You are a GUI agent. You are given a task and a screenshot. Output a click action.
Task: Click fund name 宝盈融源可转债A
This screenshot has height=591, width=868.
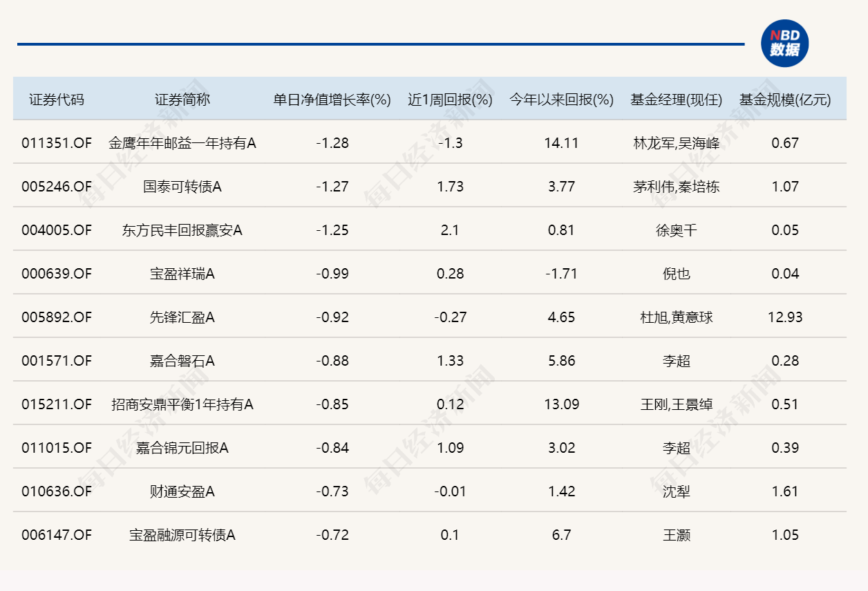[x=182, y=535]
